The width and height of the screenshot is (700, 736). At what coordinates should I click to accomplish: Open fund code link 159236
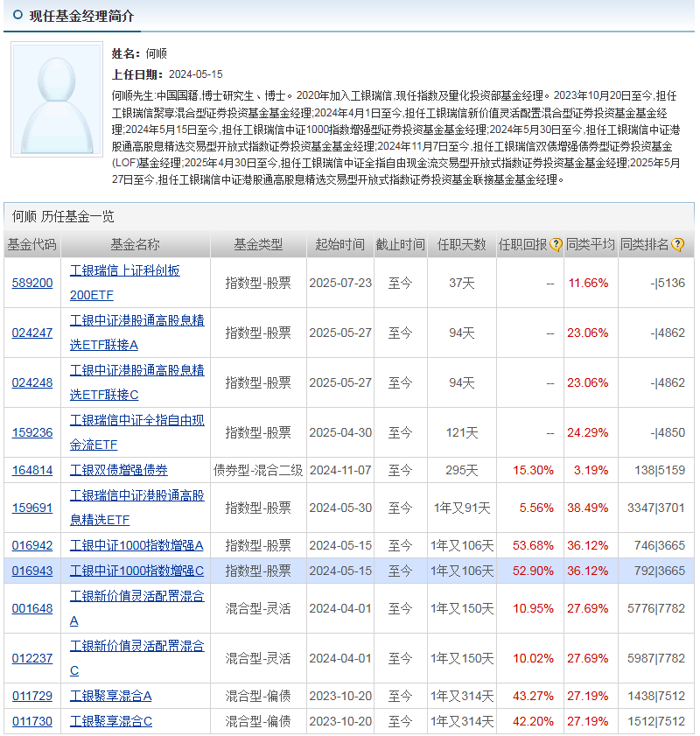tap(32, 432)
